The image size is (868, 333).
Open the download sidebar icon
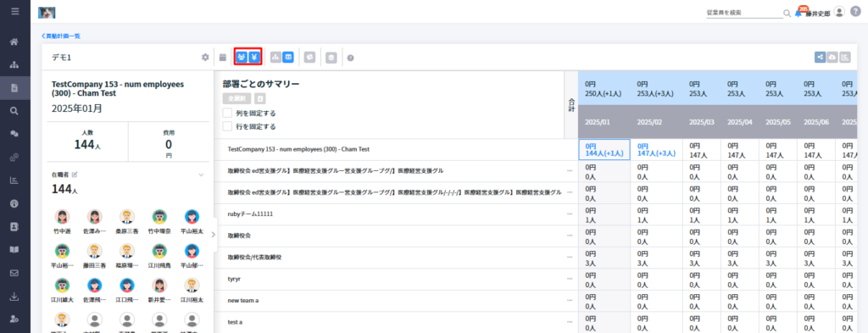tap(15, 296)
